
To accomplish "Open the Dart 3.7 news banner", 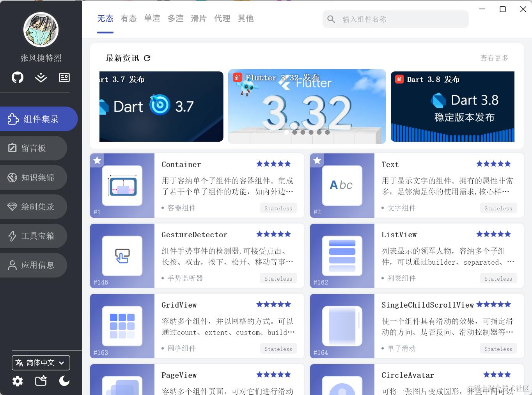I will (161, 107).
